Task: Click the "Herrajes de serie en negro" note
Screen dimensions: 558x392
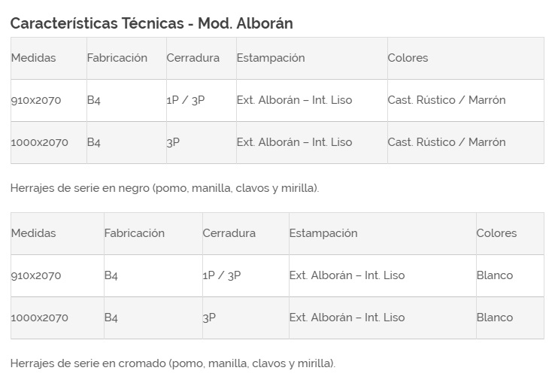Action: coord(165,188)
